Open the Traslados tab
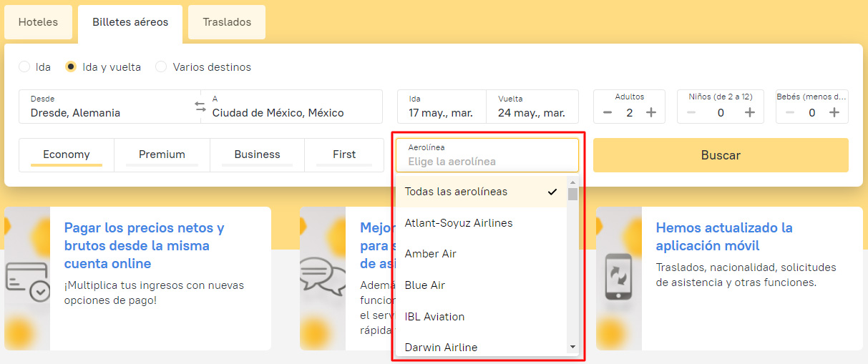Image resolution: width=868 pixels, height=364 pixels. tap(227, 22)
